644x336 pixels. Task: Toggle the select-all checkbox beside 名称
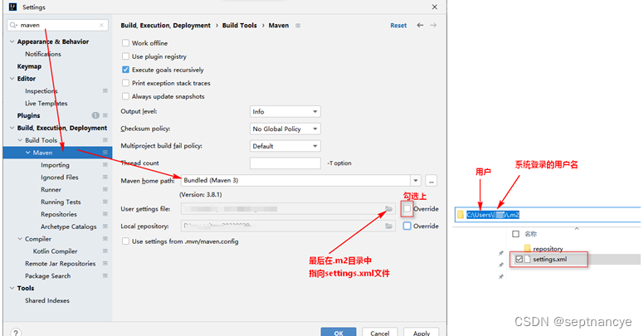[515, 234]
